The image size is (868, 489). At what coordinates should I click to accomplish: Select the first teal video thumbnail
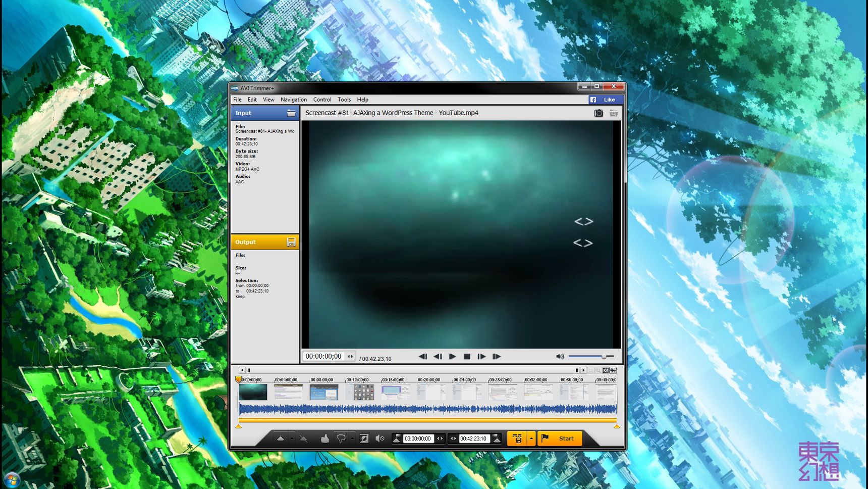[x=253, y=392]
